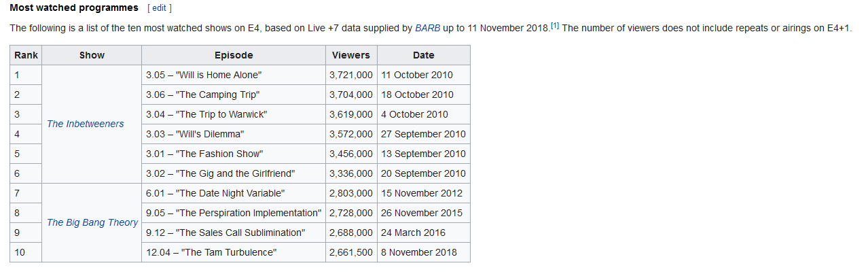
Task: Select the "Will is Home Alone" episode cell
Action: tap(234, 75)
